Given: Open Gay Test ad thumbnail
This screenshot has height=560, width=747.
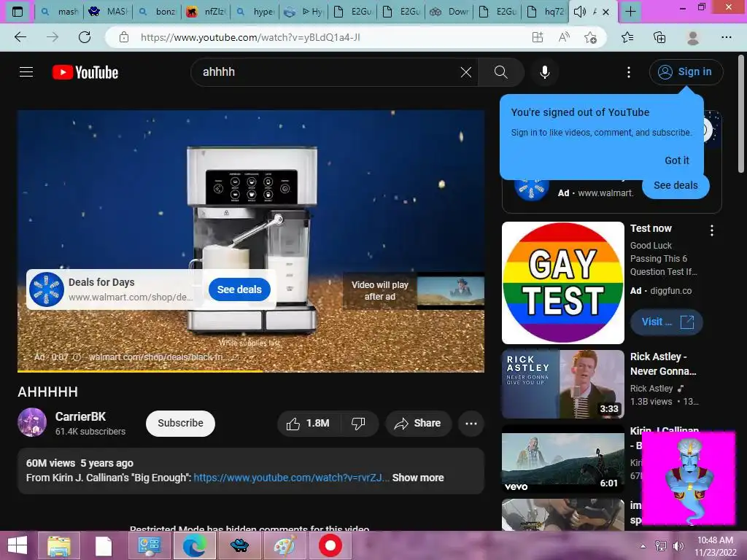Looking at the screenshot, I should [x=563, y=283].
